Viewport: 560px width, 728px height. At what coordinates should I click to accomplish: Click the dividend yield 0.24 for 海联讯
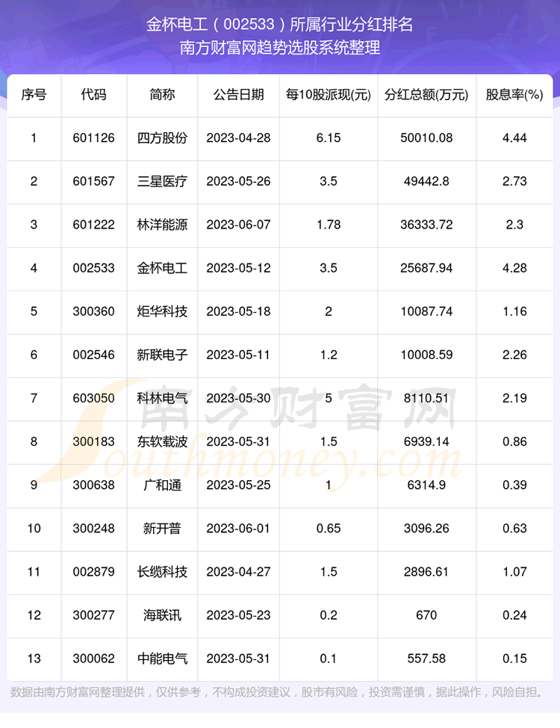[514, 615]
